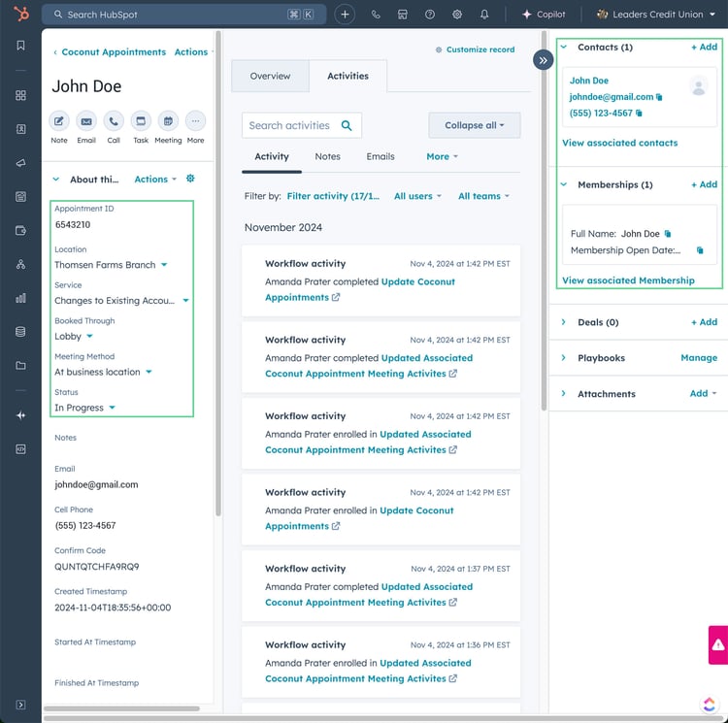Click the HubSpot sprocket logo

(x=21, y=14)
